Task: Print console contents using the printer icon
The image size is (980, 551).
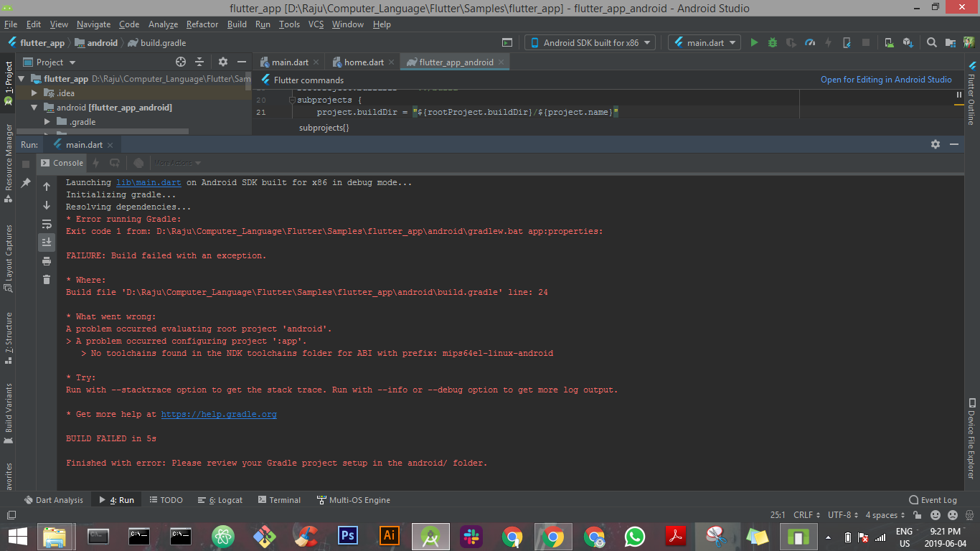Action: coord(46,260)
